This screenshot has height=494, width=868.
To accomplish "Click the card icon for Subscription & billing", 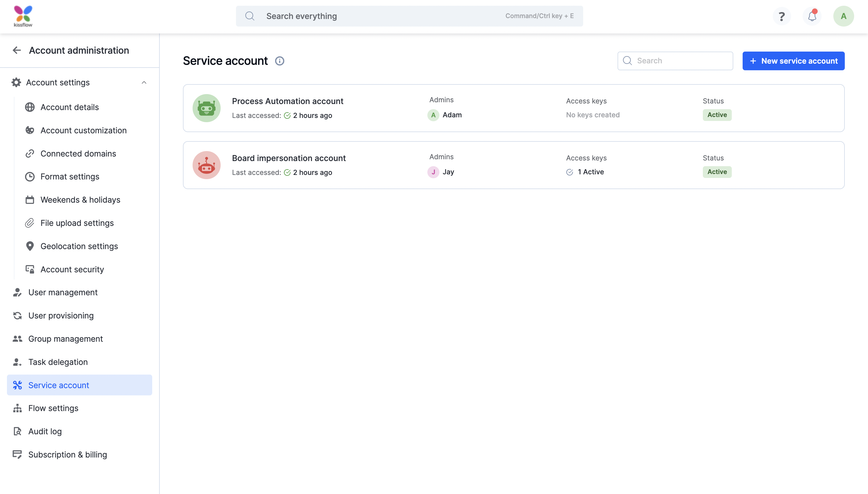I will [x=17, y=454].
